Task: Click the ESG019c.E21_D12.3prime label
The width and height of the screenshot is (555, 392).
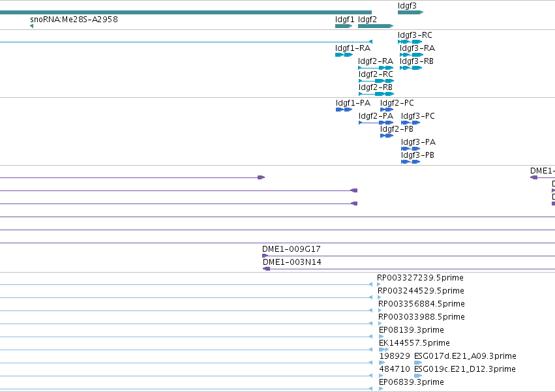Action: 465,369
